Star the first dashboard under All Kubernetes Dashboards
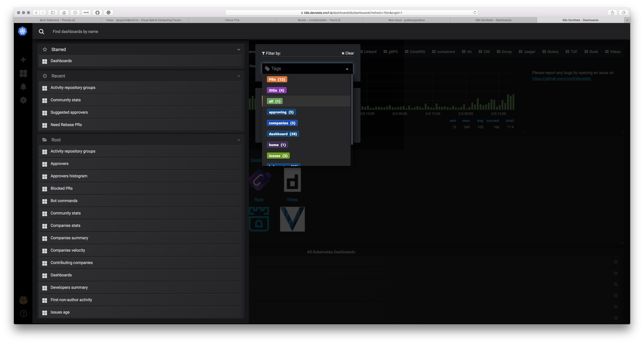The image size is (644, 344). tap(616, 262)
